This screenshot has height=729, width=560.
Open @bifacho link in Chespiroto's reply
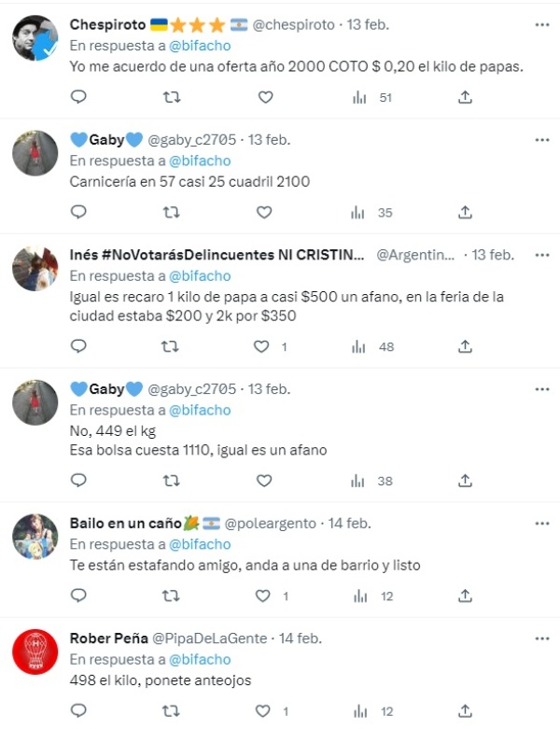coord(200,46)
